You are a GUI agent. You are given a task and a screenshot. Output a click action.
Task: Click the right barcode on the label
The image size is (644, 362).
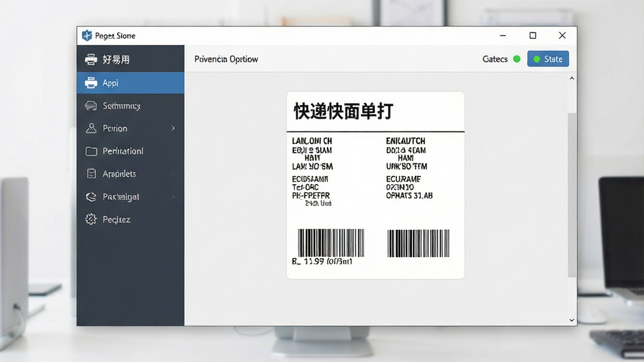pyautogui.click(x=418, y=243)
